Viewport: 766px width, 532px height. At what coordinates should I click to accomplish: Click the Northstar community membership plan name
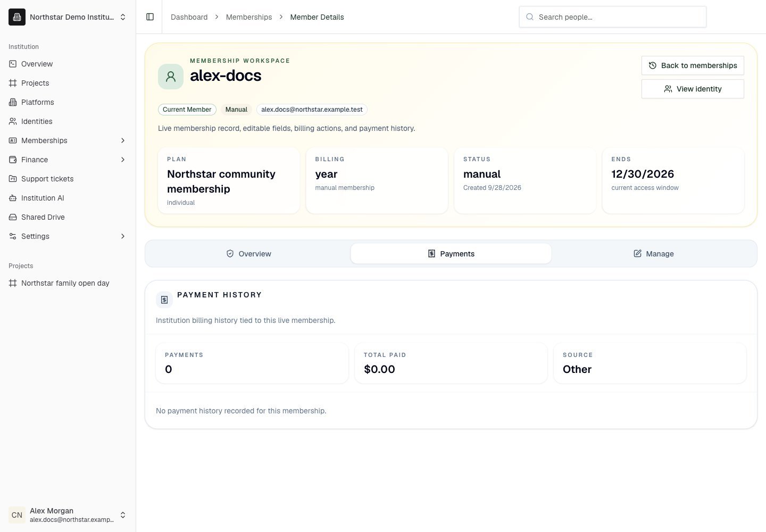221,181
